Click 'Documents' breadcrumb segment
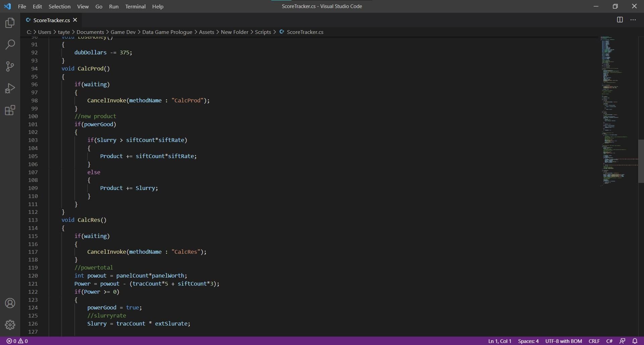The image size is (644, 345). (90, 32)
